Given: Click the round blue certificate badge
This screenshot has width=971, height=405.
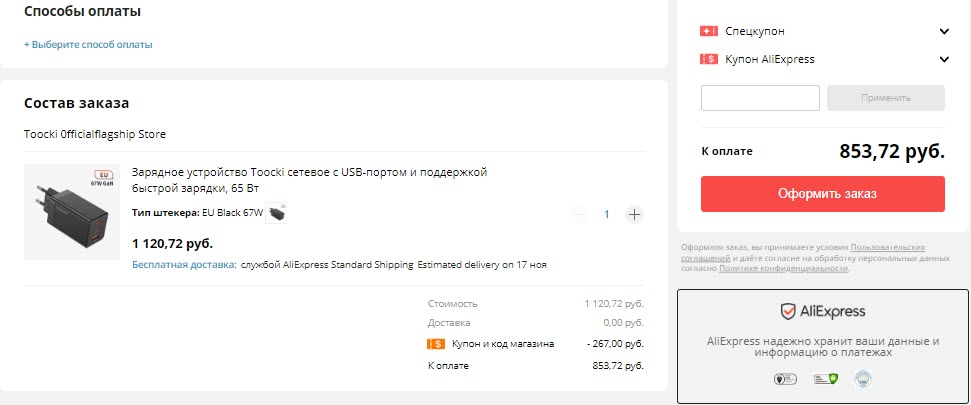Looking at the screenshot, I should tap(863, 379).
